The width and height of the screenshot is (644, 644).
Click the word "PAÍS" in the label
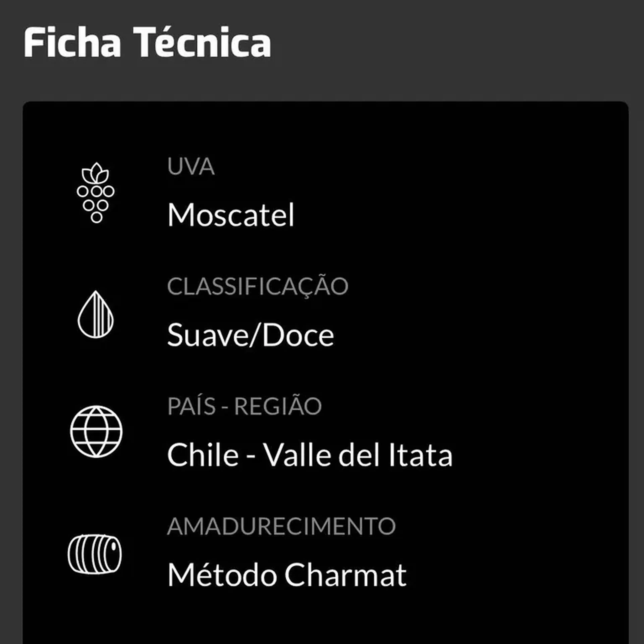tap(191, 406)
